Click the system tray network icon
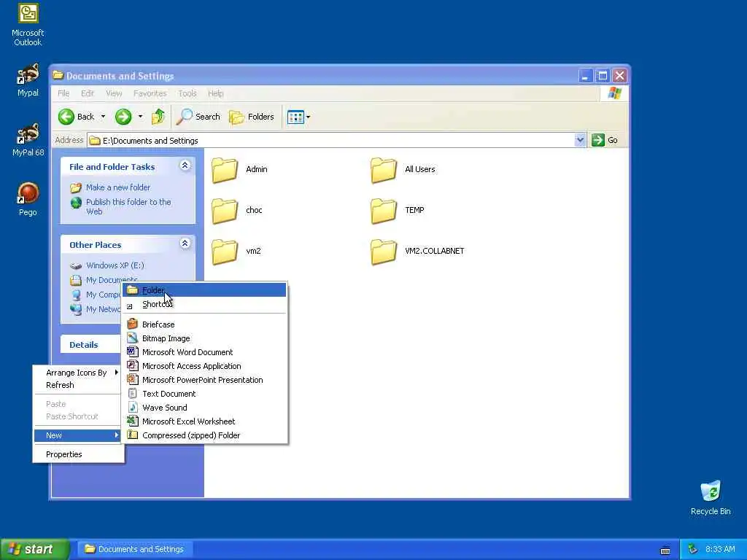This screenshot has height=560, width=747. coord(692,550)
